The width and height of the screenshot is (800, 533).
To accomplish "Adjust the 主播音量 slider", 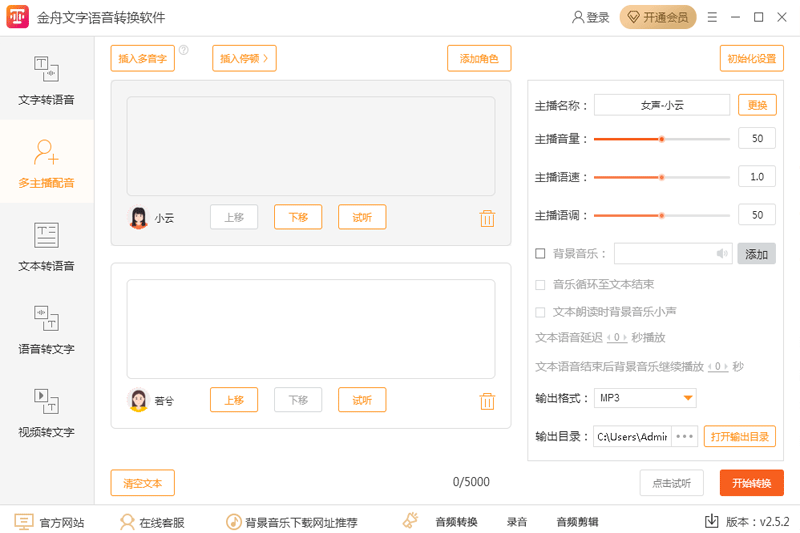I will click(x=661, y=139).
